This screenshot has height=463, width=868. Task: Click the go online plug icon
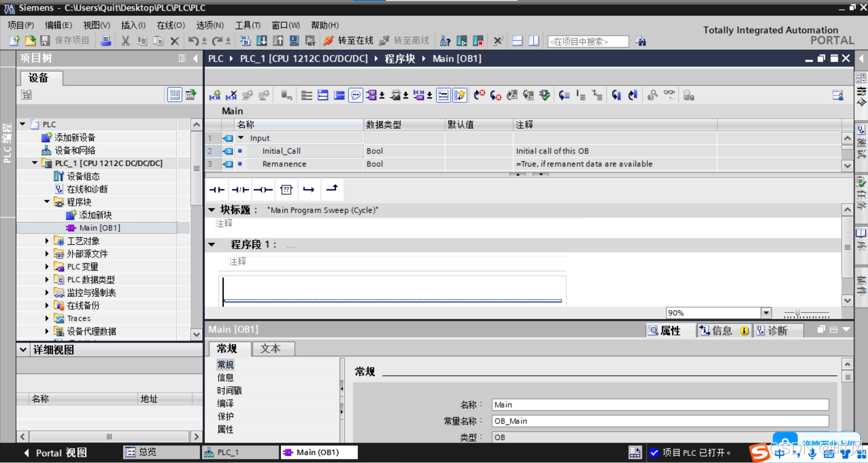coord(328,41)
